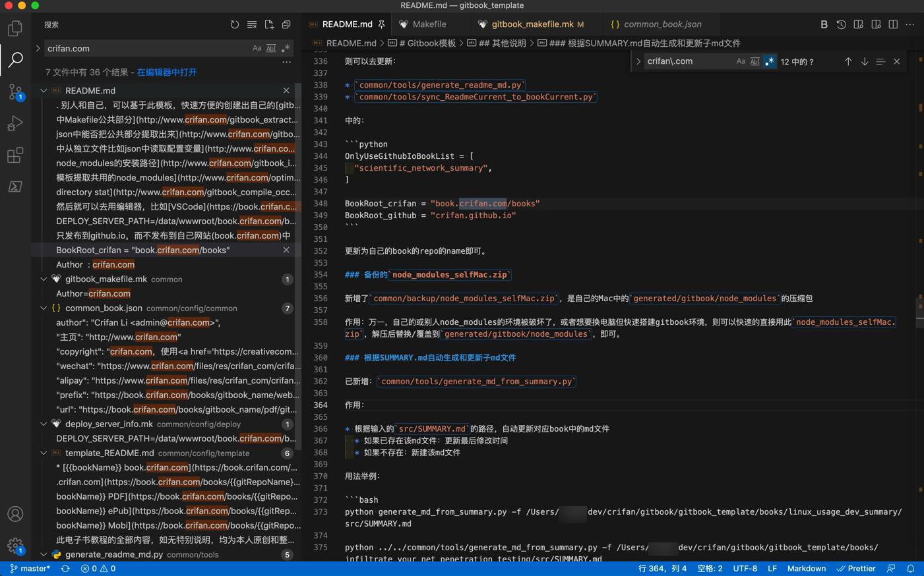Expand the replace field in sidebar search
924x576 pixels.
click(x=38, y=48)
